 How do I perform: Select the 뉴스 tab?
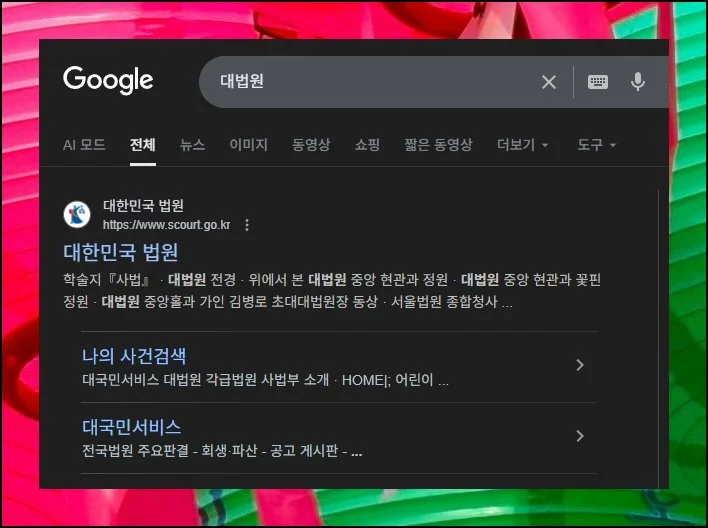pyautogui.click(x=192, y=145)
